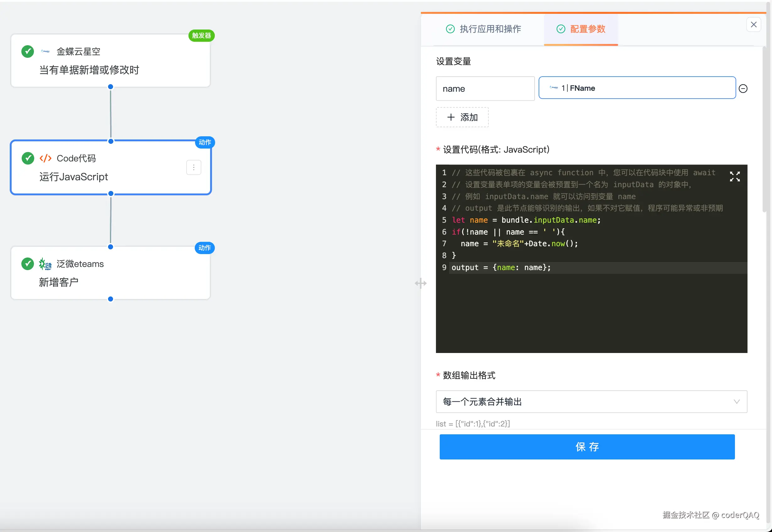Click the 保存 button
The width and height of the screenshot is (772, 532).
pos(587,447)
